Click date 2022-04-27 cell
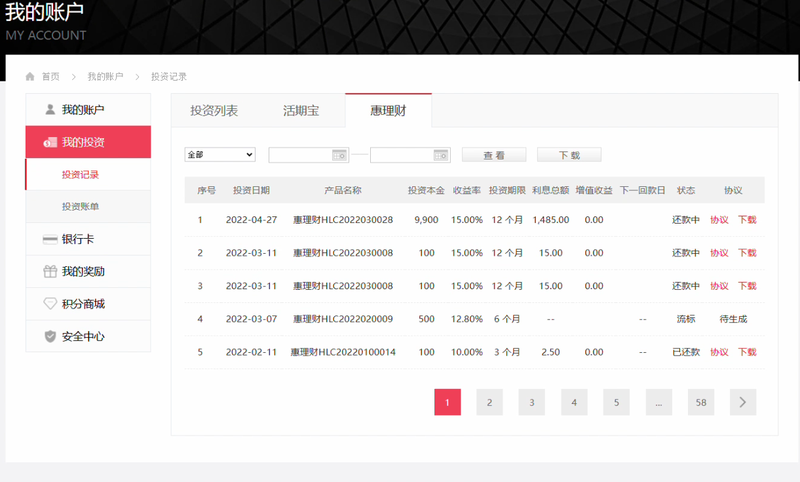Screen dimensions: 800x482 point(252,220)
